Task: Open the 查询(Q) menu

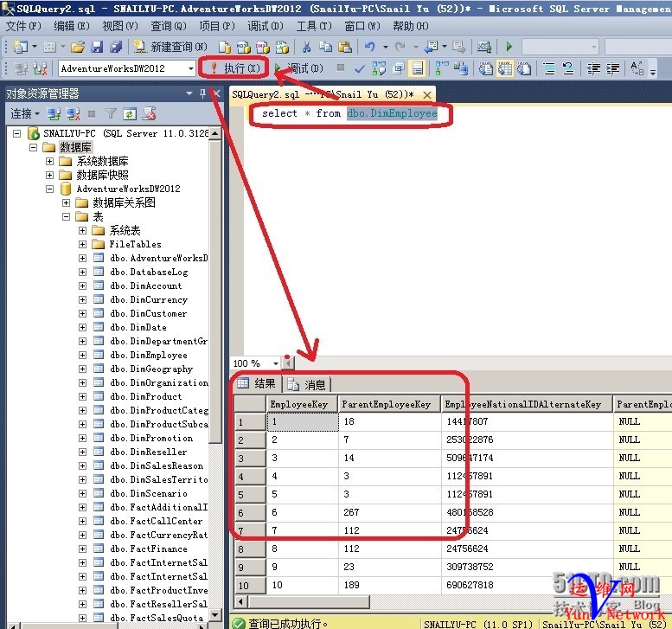Action: click(x=169, y=26)
